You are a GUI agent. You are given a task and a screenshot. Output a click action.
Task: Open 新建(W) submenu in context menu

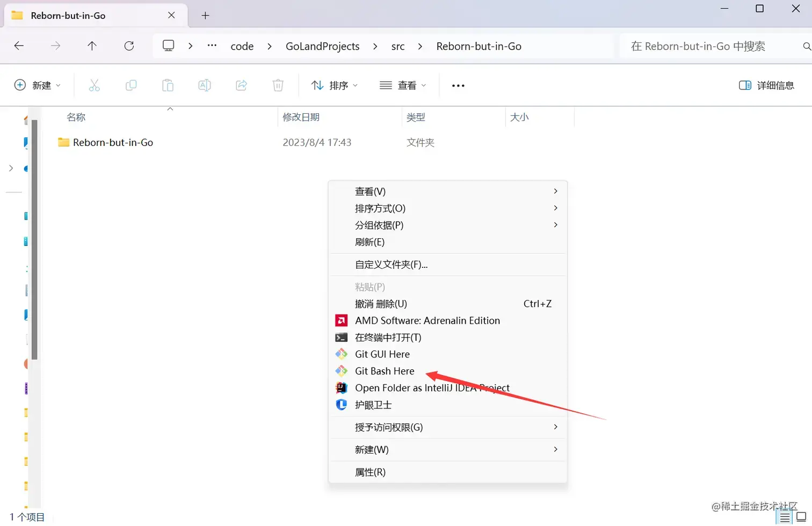pos(448,450)
